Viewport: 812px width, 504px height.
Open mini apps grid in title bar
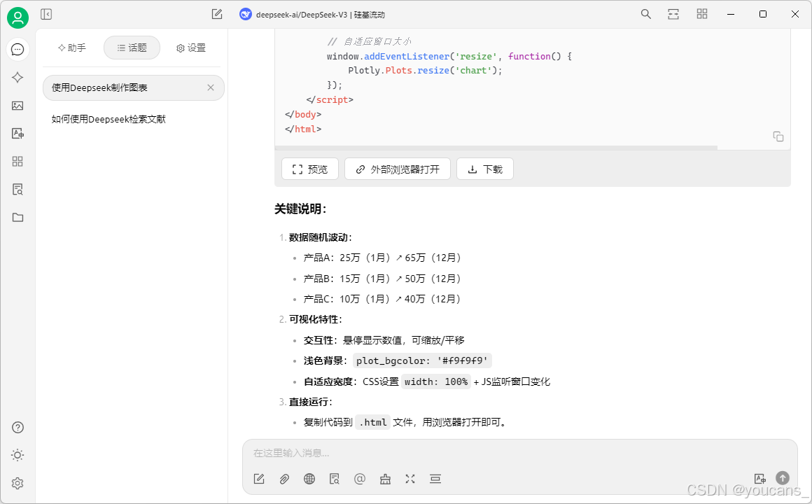coord(702,14)
